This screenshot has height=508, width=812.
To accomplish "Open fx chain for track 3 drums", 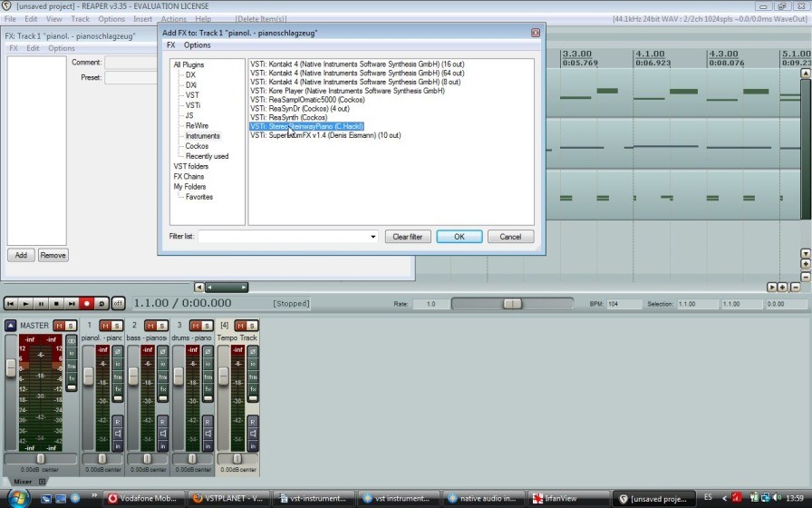I will [x=208, y=389].
